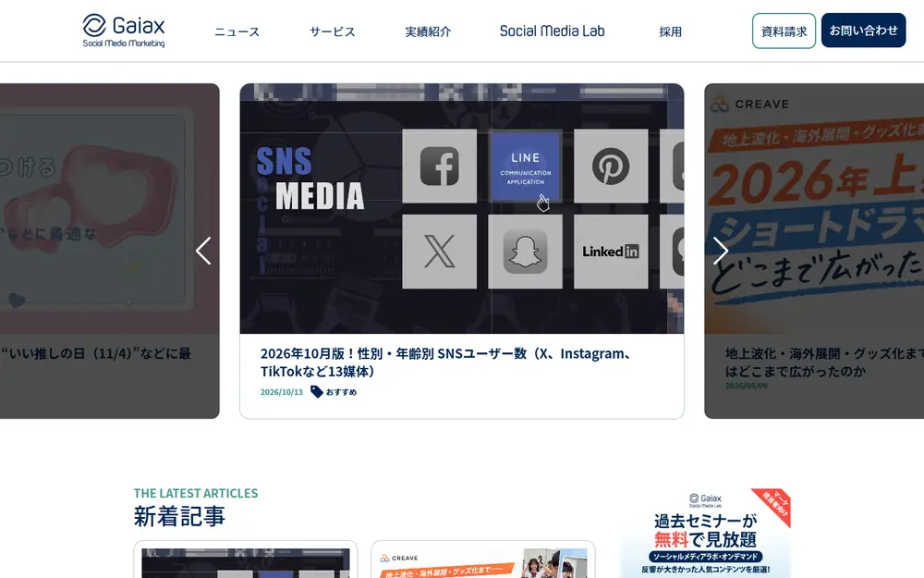
Task: Click the Snapchat ghost icon tile
Action: coord(525,252)
